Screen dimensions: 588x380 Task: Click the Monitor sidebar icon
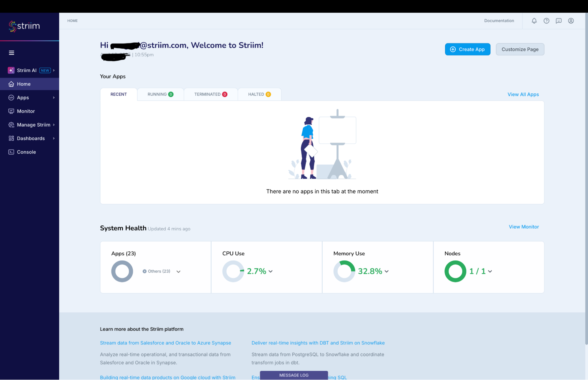(x=11, y=111)
